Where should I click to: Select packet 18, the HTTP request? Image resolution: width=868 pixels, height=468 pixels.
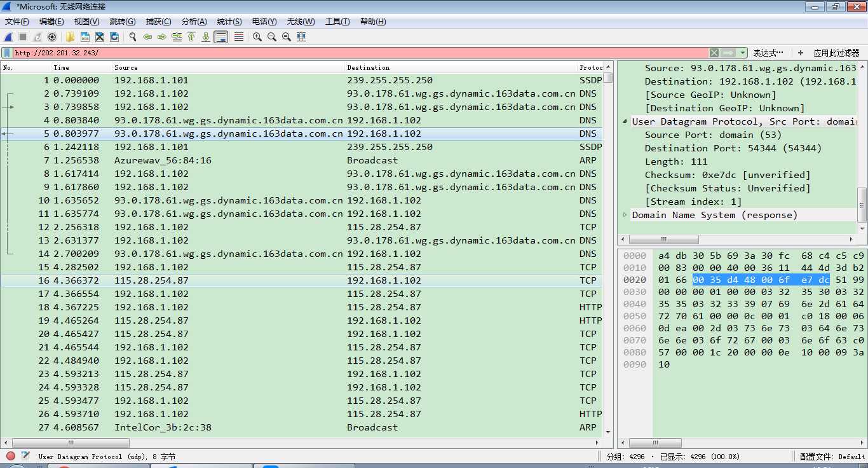tap(302, 307)
